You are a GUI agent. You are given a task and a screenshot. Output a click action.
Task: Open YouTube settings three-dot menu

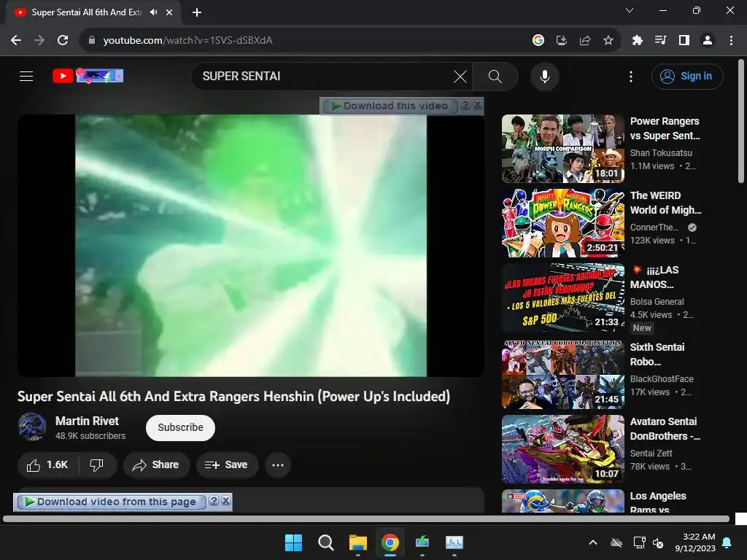pos(631,76)
